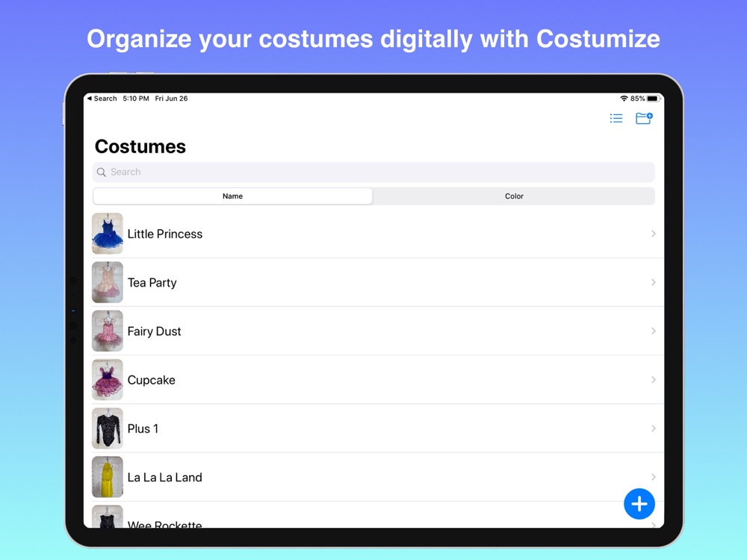Tap the Wi-Fi status icon
This screenshot has width=747, height=560.
[x=624, y=99]
